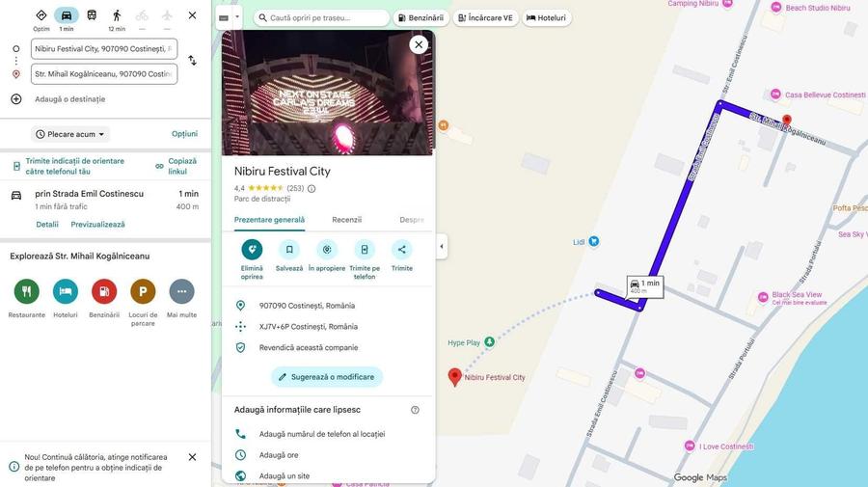Select walking travel mode
This screenshot has height=487, width=868.
117,15
